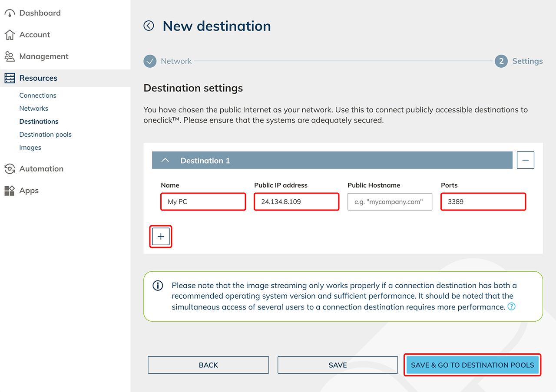This screenshot has width=556, height=392.
Task: Click the Management people icon
Action: [x=10, y=56]
